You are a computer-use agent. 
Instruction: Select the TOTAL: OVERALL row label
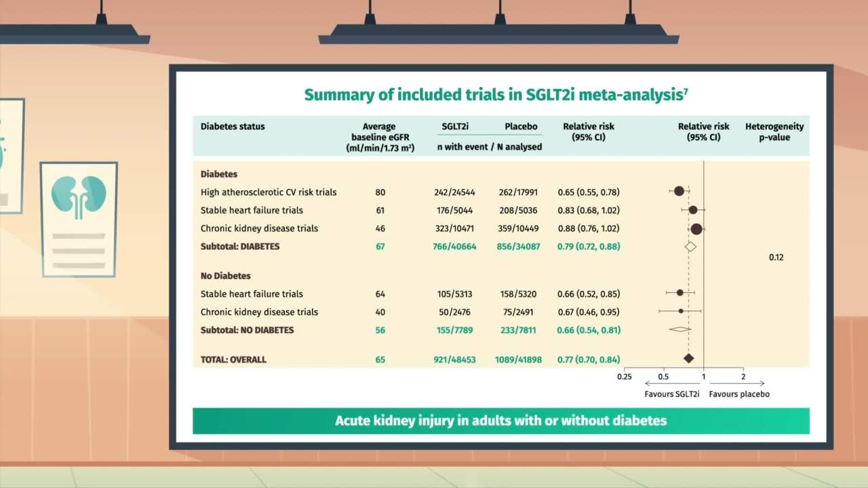(x=233, y=360)
